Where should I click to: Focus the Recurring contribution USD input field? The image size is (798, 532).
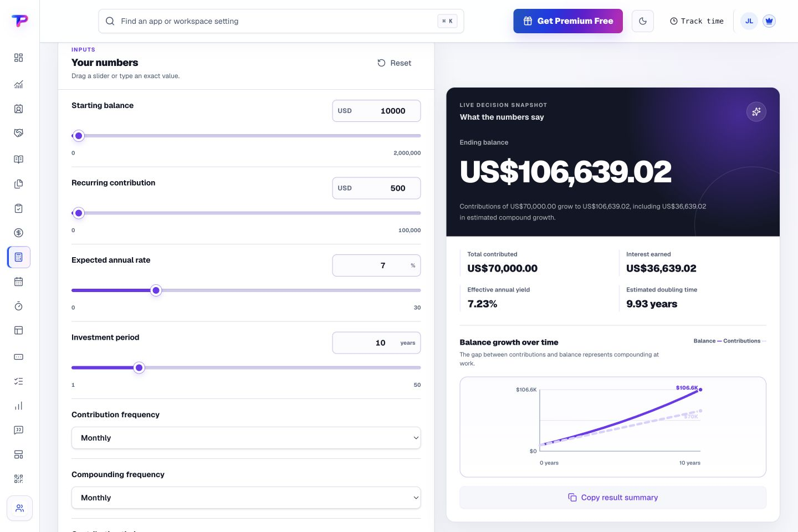376,188
